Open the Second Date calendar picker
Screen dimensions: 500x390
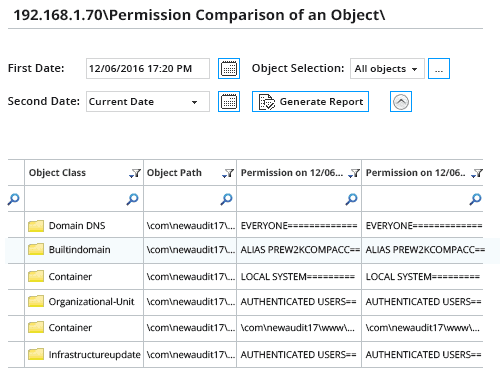coord(229,101)
